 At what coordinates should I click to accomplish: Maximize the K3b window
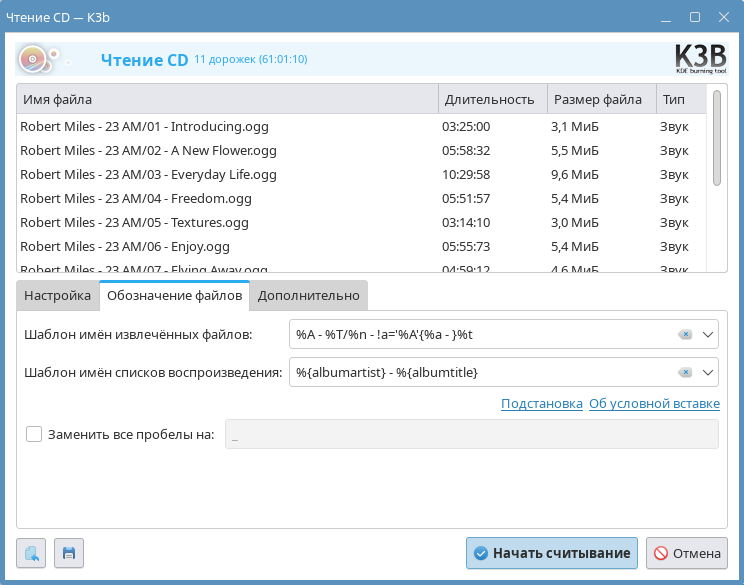pyautogui.click(x=695, y=17)
